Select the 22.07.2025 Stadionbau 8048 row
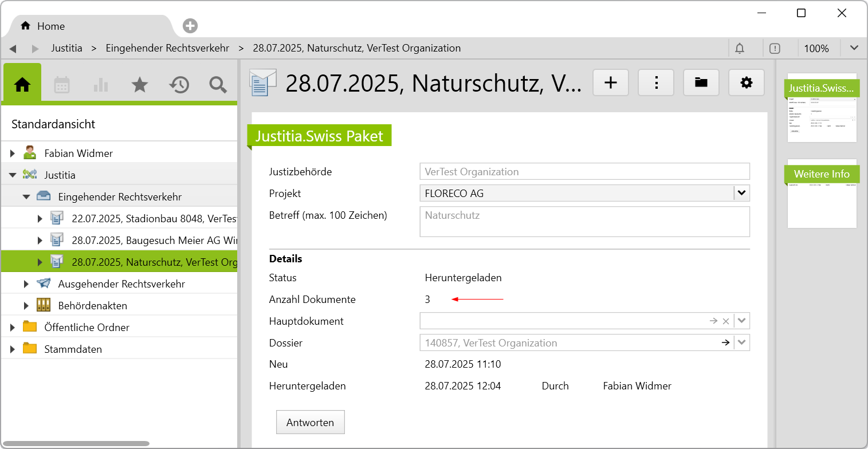Viewport: 868px width, 449px height. (119, 218)
